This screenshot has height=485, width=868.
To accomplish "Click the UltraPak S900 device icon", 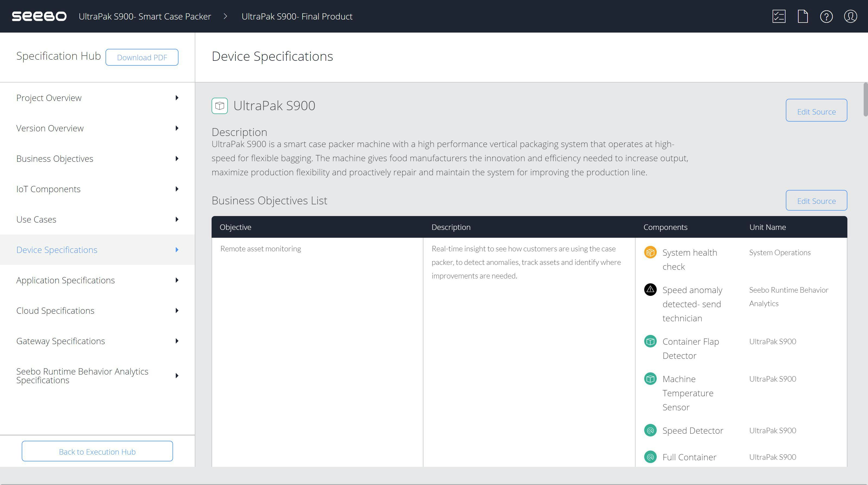I will [219, 106].
